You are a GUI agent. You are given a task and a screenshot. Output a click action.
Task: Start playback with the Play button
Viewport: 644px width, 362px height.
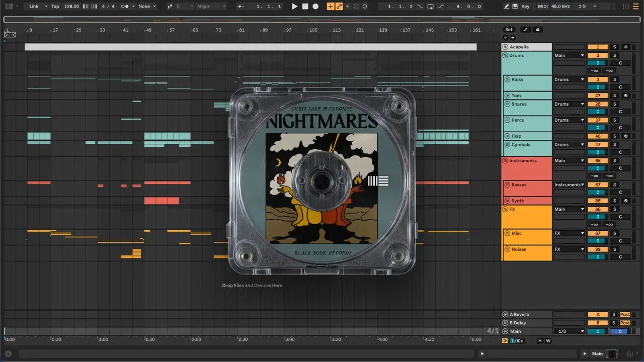click(x=295, y=7)
